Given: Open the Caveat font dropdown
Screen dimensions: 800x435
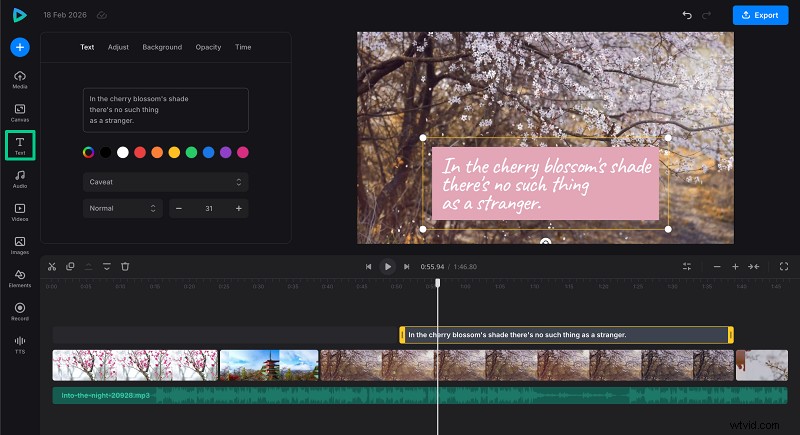Looking at the screenshot, I should coord(166,182).
